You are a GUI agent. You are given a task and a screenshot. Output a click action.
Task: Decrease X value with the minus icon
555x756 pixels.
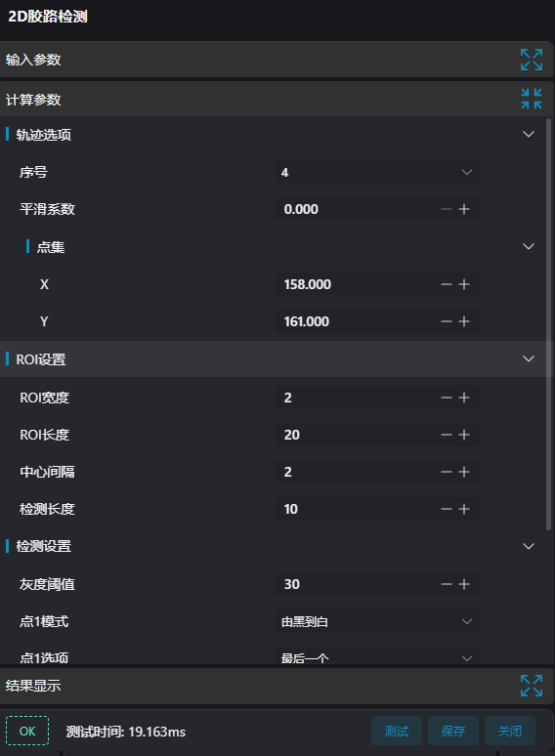pyautogui.click(x=447, y=284)
